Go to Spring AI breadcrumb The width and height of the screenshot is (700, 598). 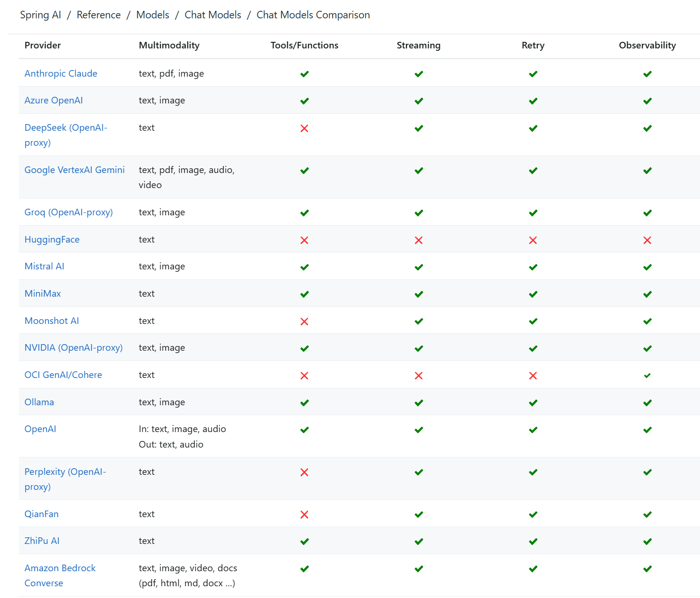(40, 15)
